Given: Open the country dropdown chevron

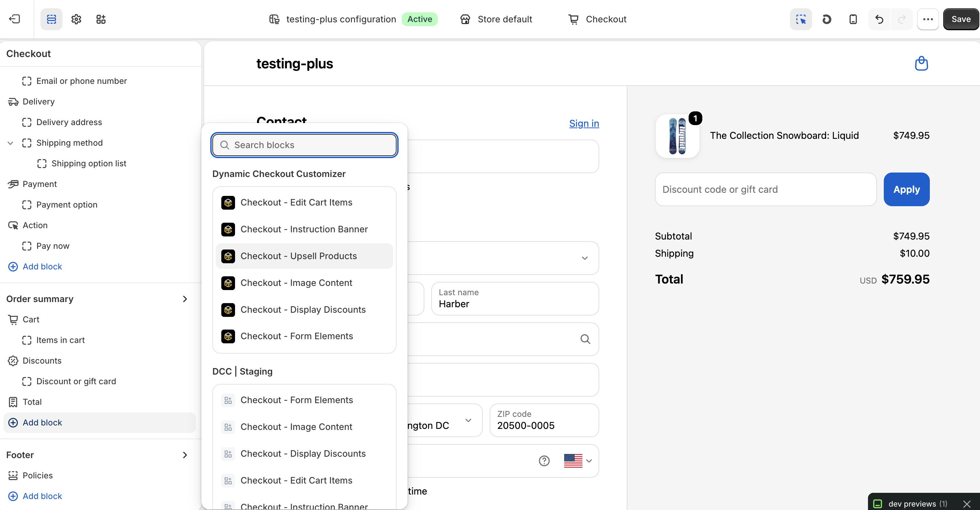Looking at the screenshot, I should [x=585, y=258].
